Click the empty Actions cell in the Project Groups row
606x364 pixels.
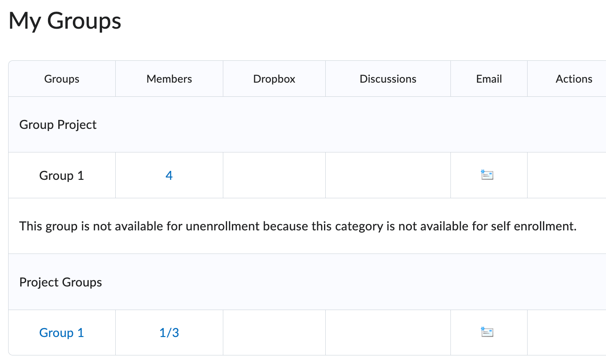coord(566,333)
